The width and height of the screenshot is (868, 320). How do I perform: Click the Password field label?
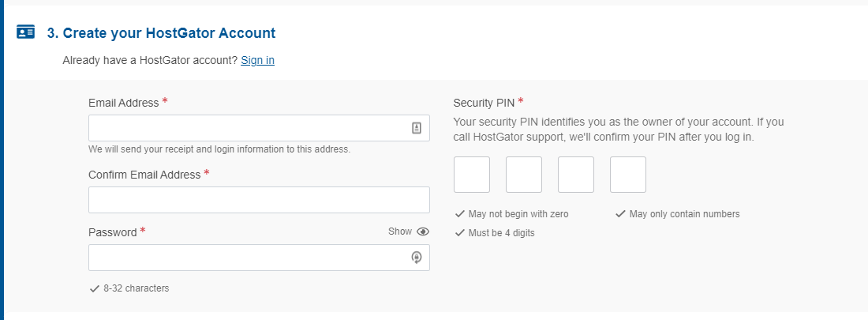(x=113, y=232)
